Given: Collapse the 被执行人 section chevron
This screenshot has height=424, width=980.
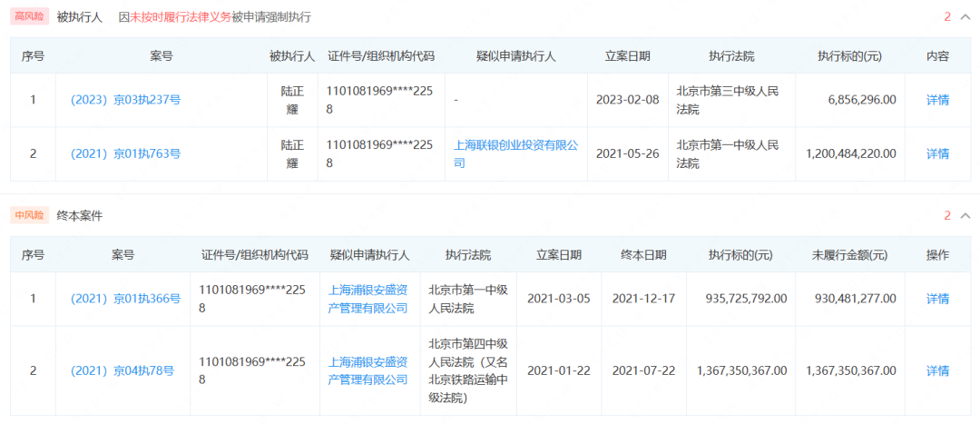Looking at the screenshot, I should 965,17.
